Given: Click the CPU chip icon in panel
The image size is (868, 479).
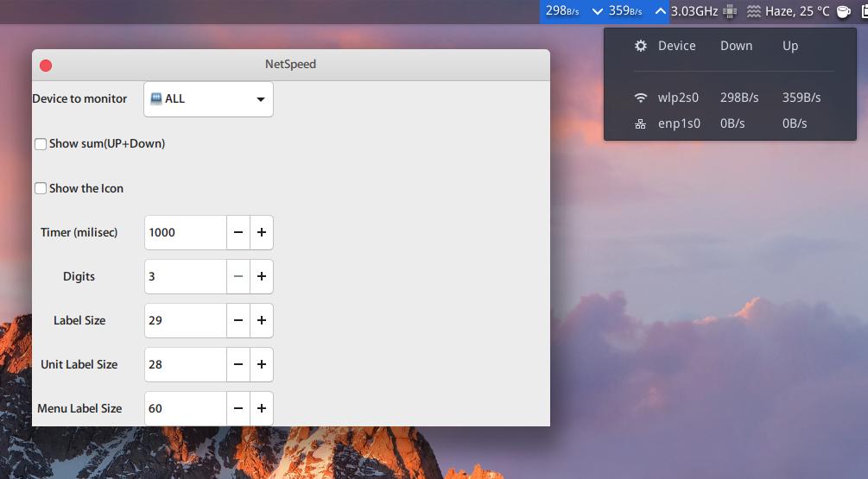Looking at the screenshot, I should (730, 11).
